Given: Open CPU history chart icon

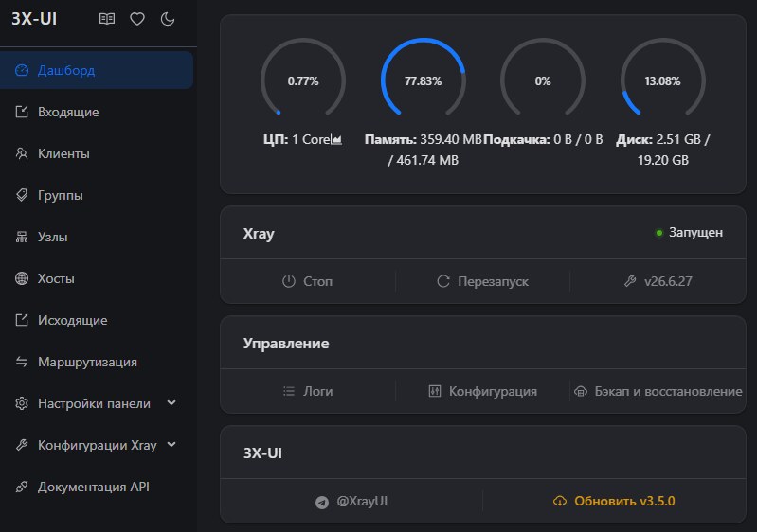Looking at the screenshot, I should click(x=336, y=140).
